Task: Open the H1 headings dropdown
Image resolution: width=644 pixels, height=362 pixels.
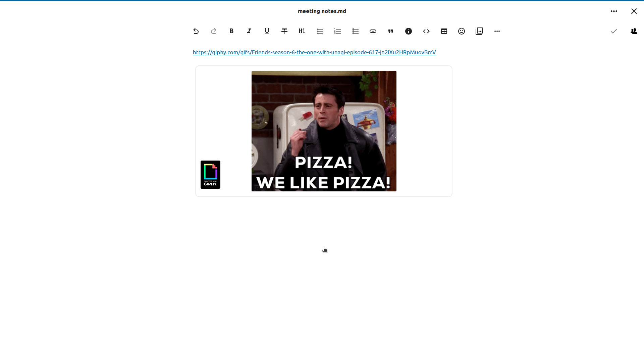Action: (x=302, y=31)
